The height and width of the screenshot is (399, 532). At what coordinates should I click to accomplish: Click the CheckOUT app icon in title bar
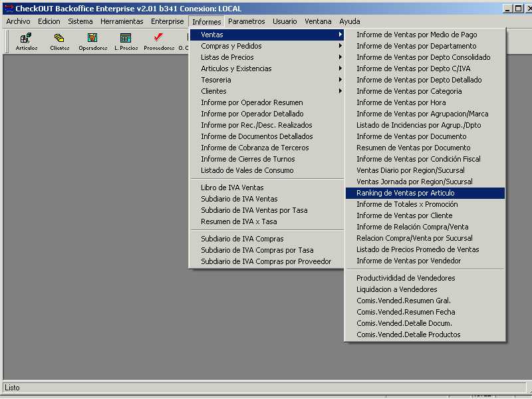coord(9,9)
